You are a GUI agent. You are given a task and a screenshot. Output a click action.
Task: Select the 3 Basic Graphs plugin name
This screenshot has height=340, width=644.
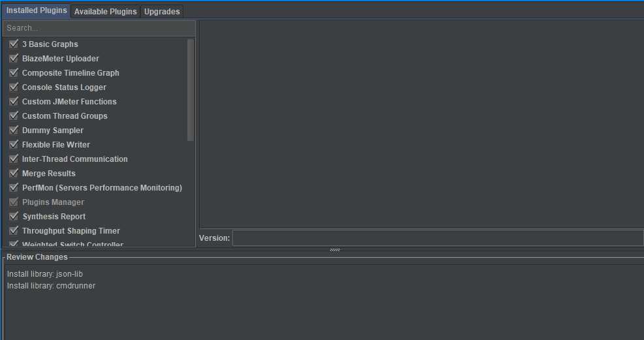(50, 44)
